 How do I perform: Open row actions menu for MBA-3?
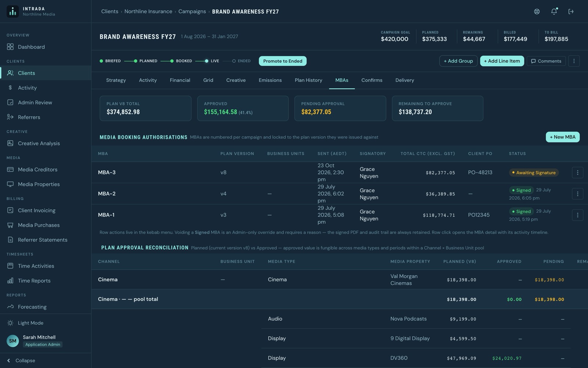(577, 172)
